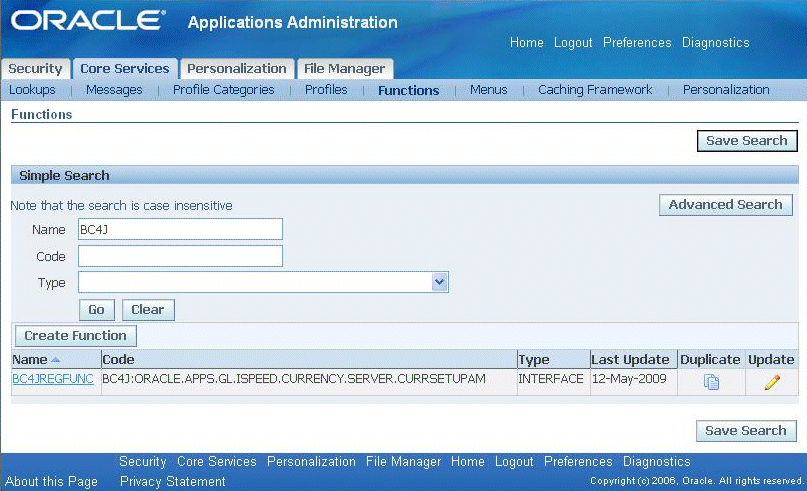Open Preferences from the header
Screen dimensions: 807x491
pyautogui.click(x=637, y=43)
